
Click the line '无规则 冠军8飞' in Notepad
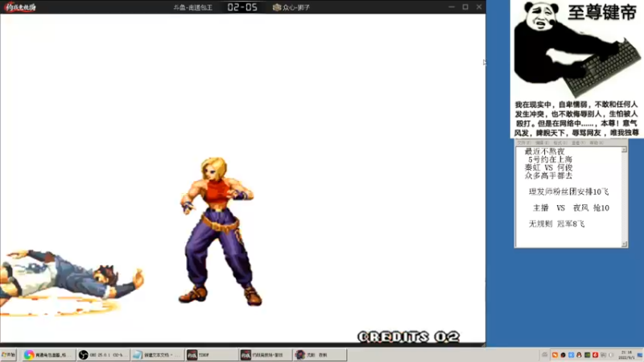(x=556, y=224)
